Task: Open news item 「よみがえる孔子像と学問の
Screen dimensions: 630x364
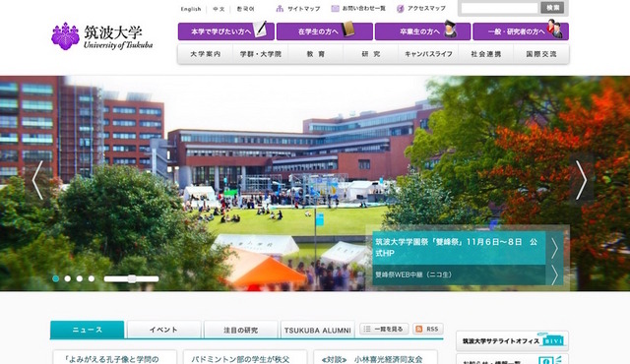Action: (112, 359)
